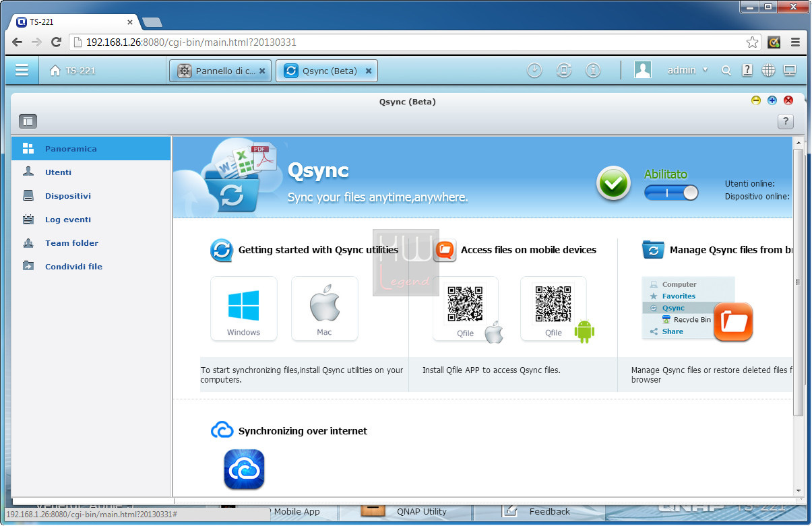
Task: Expand the admin account dropdown
Action: coord(687,70)
